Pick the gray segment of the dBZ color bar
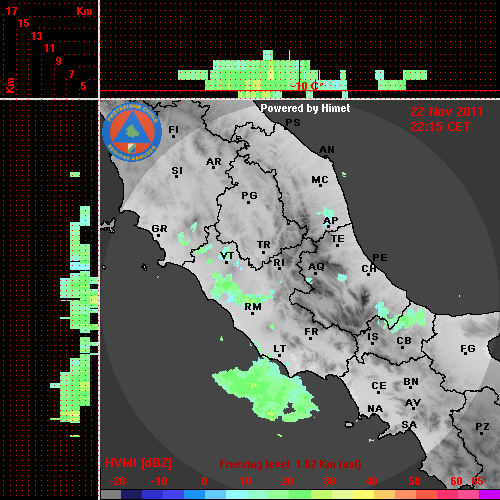The width and height of the screenshot is (500, 500). [x=111, y=494]
